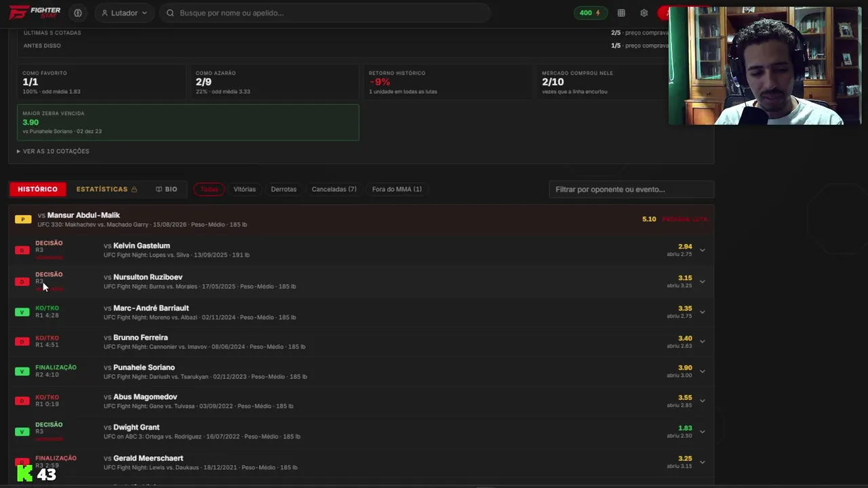Viewport: 868px width, 488px height.
Task: Expand the Abus Magomedov fight row
Action: coord(703,401)
